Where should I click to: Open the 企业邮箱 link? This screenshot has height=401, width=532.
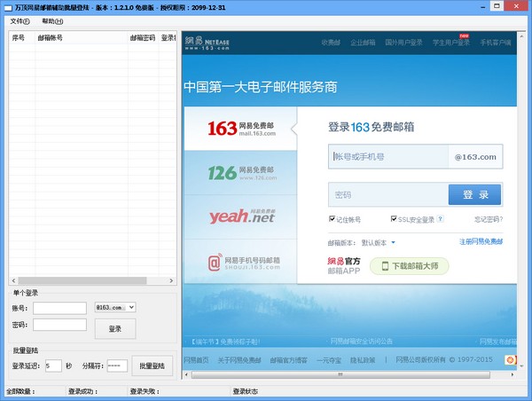(363, 43)
